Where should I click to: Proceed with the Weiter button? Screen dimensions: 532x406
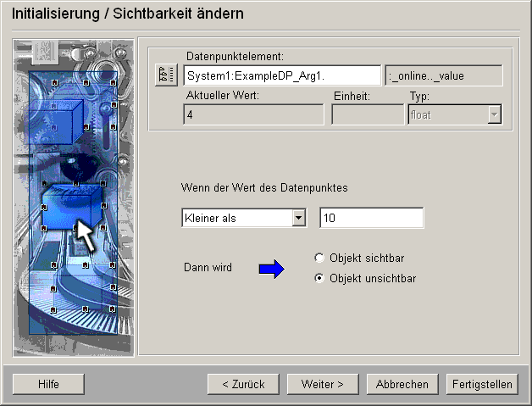point(323,384)
